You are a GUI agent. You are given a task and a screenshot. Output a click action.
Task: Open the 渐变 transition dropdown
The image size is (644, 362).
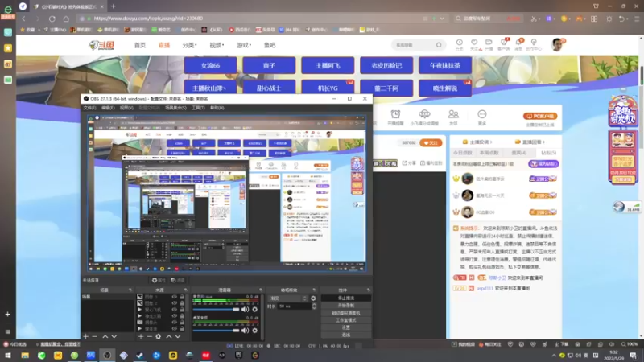click(287, 298)
